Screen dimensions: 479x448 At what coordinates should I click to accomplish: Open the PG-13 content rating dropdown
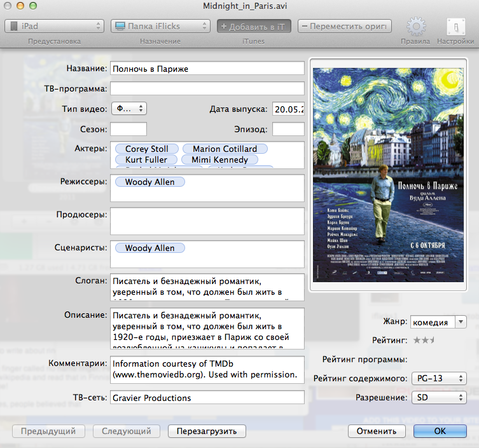pyautogui.click(x=438, y=379)
